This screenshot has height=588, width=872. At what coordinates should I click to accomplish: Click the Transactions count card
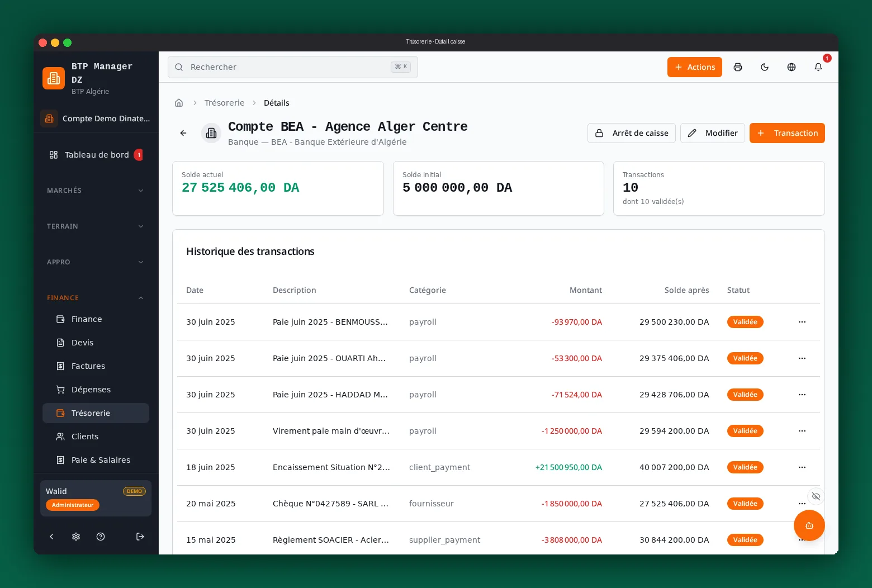coord(719,188)
